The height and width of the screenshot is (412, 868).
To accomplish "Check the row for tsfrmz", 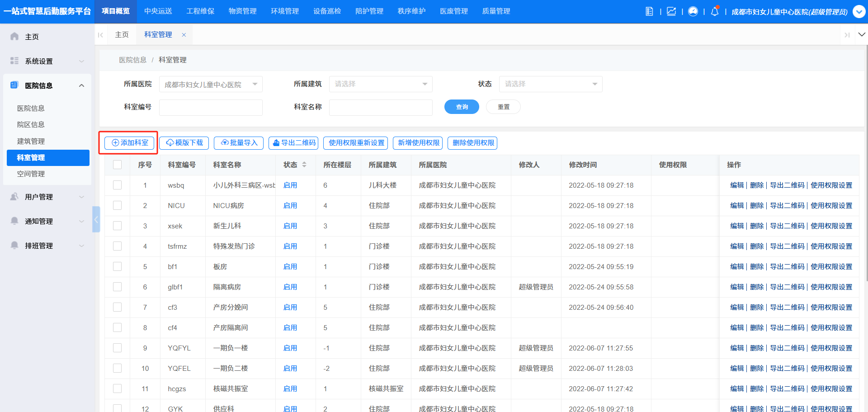I will [118, 246].
